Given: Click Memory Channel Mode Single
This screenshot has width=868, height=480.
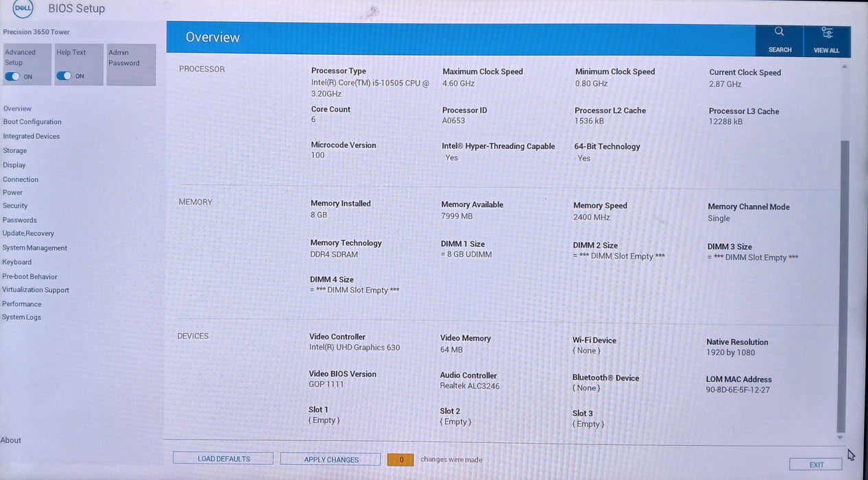Looking at the screenshot, I should pyautogui.click(x=719, y=219).
